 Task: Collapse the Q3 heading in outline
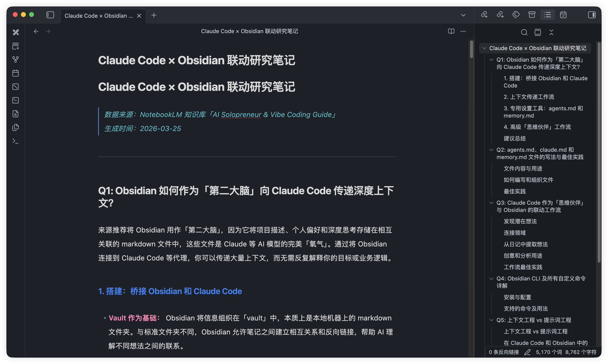coord(491,203)
